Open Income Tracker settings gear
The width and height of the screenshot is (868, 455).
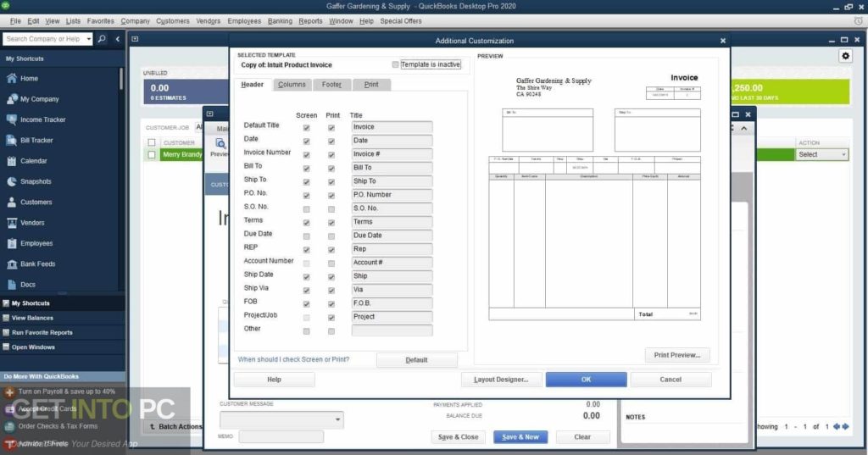tap(845, 56)
